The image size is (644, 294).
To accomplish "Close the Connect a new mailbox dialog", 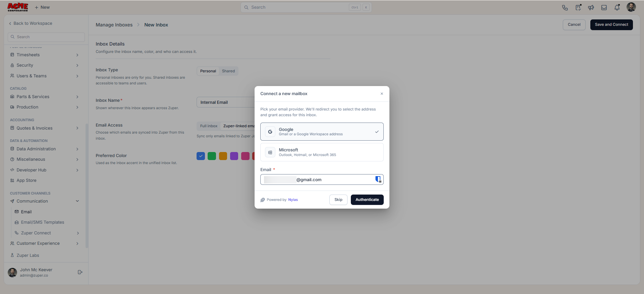I will tap(382, 94).
